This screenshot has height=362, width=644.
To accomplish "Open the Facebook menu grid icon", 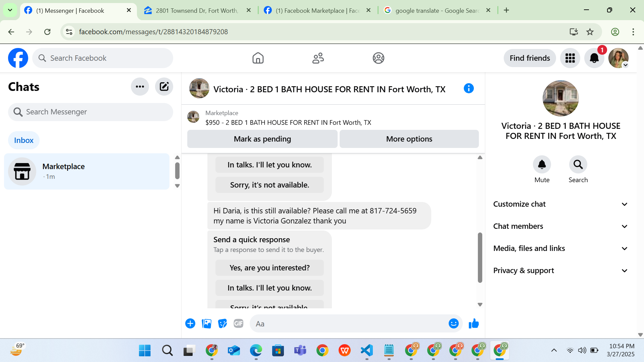I will point(570,58).
